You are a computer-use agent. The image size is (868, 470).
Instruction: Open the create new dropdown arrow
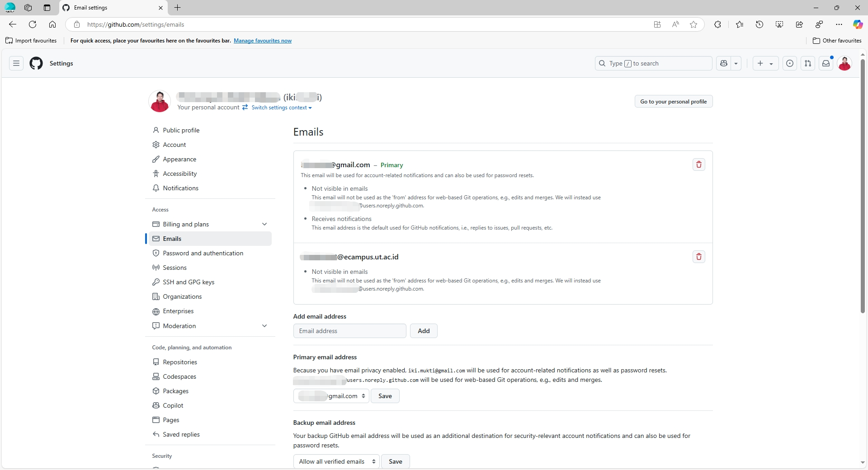[x=770, y=63]
